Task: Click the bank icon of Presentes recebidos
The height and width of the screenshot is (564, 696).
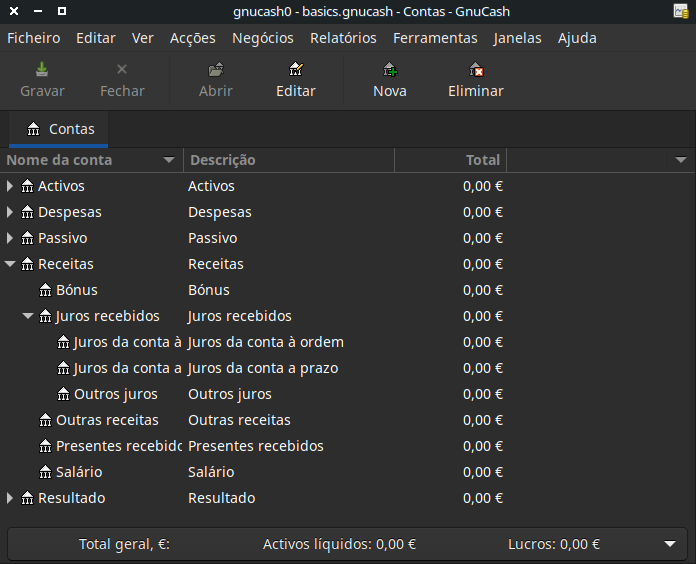Action: pyautogui.click(x=45, y=446)
